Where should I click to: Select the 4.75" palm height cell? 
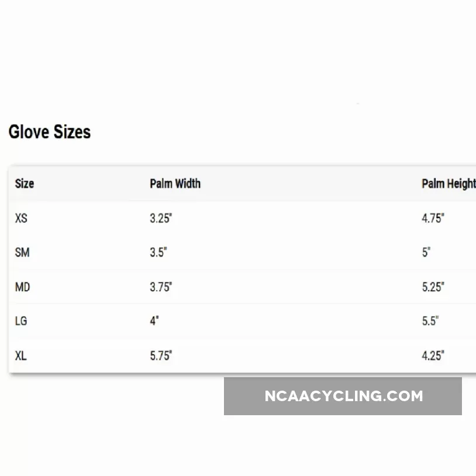point(433,219)
